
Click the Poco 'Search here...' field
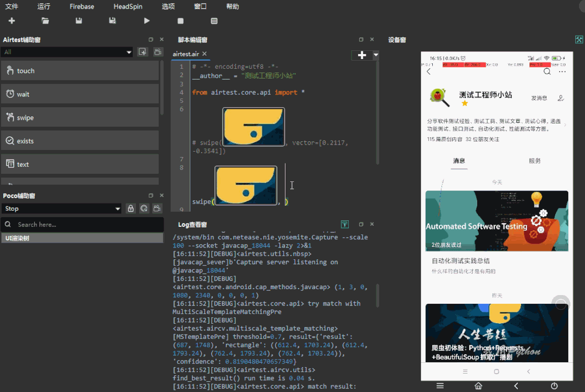(82, 225)
